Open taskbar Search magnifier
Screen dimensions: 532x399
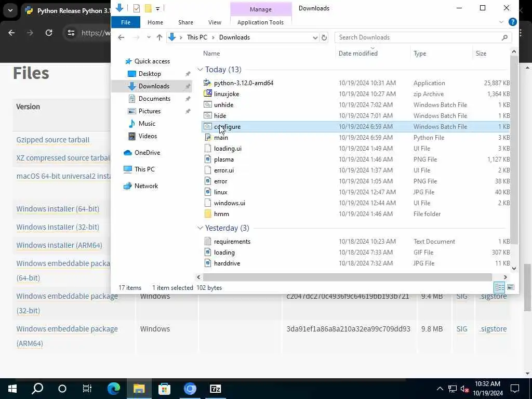click(x=37, y=389)
